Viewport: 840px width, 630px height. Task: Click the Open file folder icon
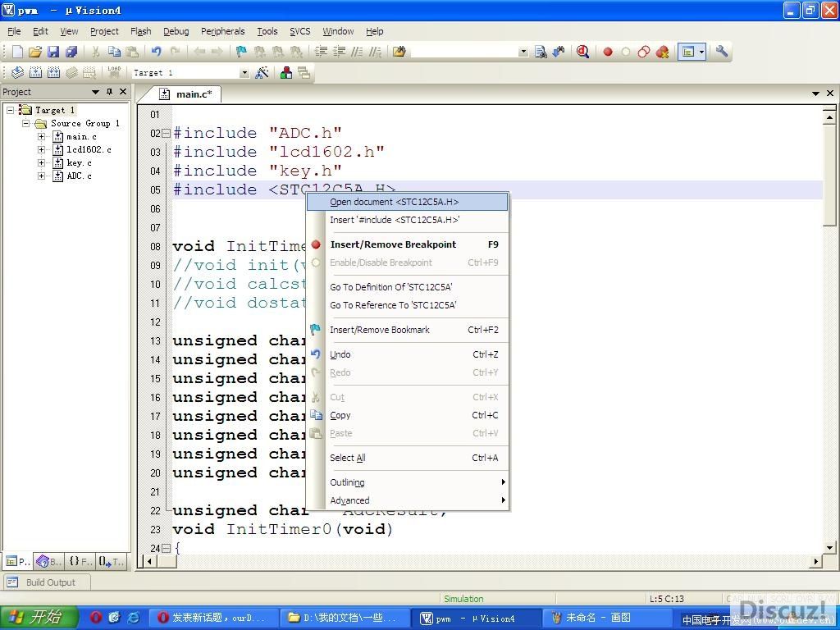pyautogui.click(x=34, y=52)
